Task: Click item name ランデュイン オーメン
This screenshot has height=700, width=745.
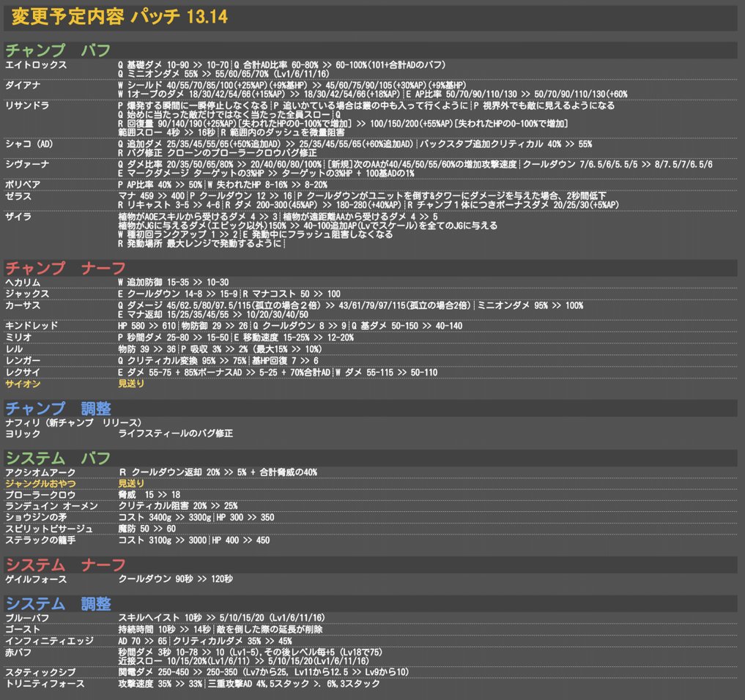Action: [51, 506]
